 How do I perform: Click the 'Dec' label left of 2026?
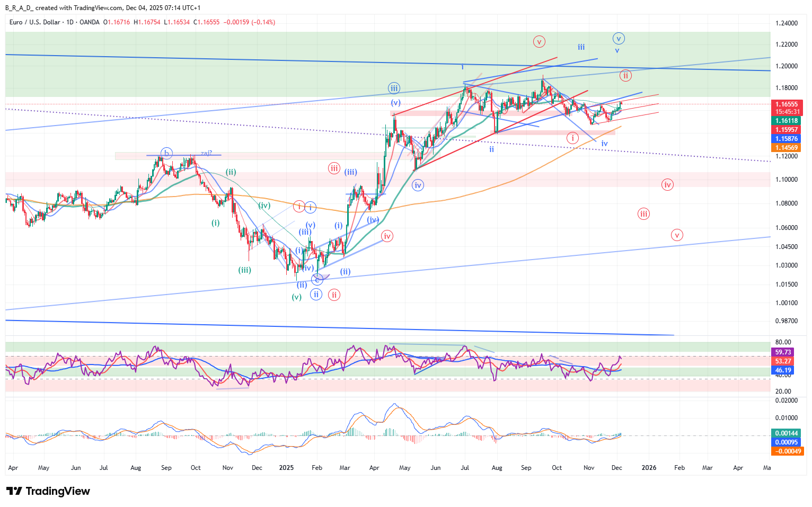(617, 468)
